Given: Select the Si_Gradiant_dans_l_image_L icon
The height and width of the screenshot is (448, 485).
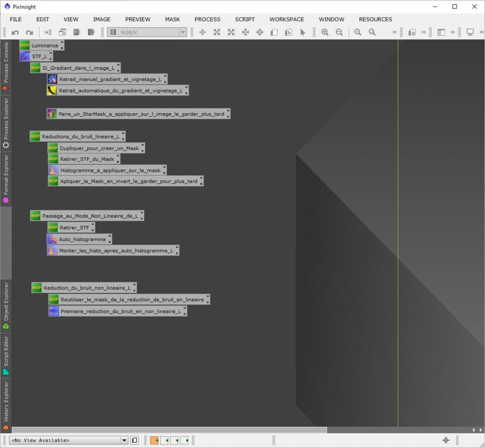Looking at the screenshot, I should (x=75, y=68).
